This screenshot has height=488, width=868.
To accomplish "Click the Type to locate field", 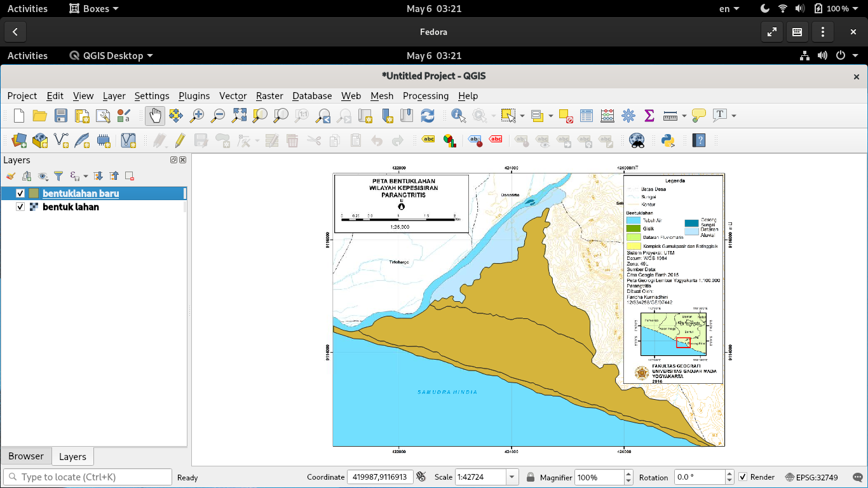I will click(x=87, y=477).
